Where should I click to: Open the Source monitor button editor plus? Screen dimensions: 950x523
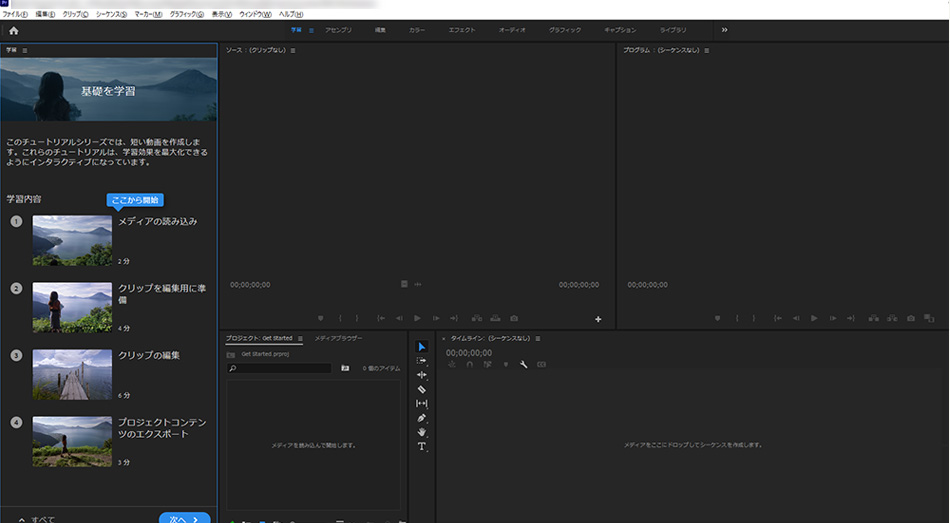click(598, 319)
